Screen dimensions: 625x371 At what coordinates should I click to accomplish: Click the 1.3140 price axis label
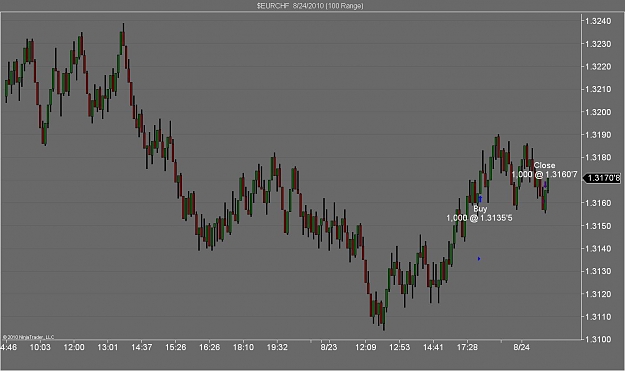[598, 249]
